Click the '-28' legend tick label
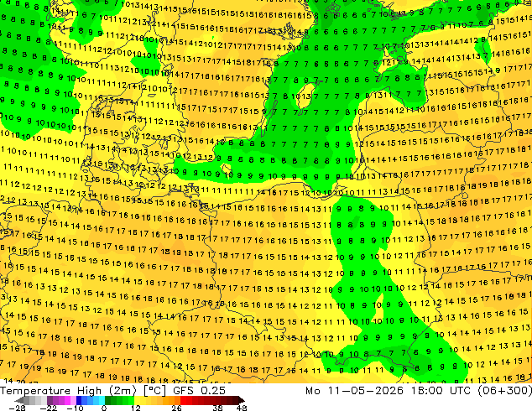The height and width of the screenshot is (411, 532). tap(17, 408)
